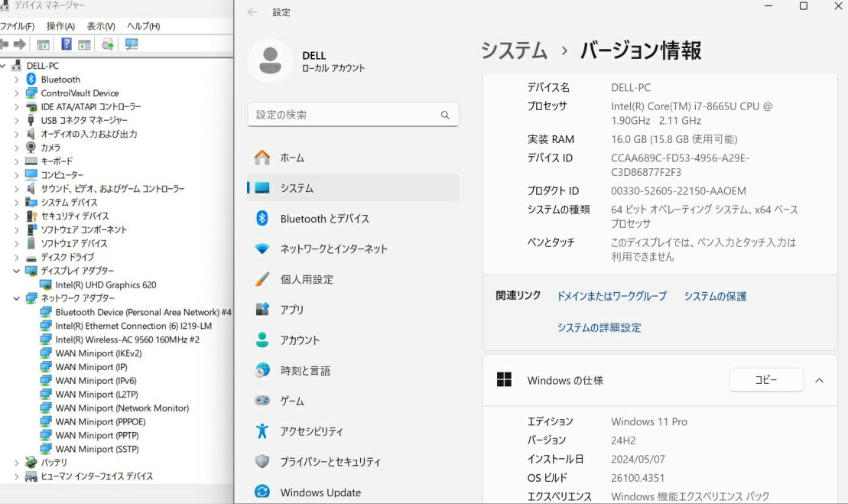The image size is (848, 504).
Task: Click the Update driver toolbar icon
Action: tap(108, 44)
